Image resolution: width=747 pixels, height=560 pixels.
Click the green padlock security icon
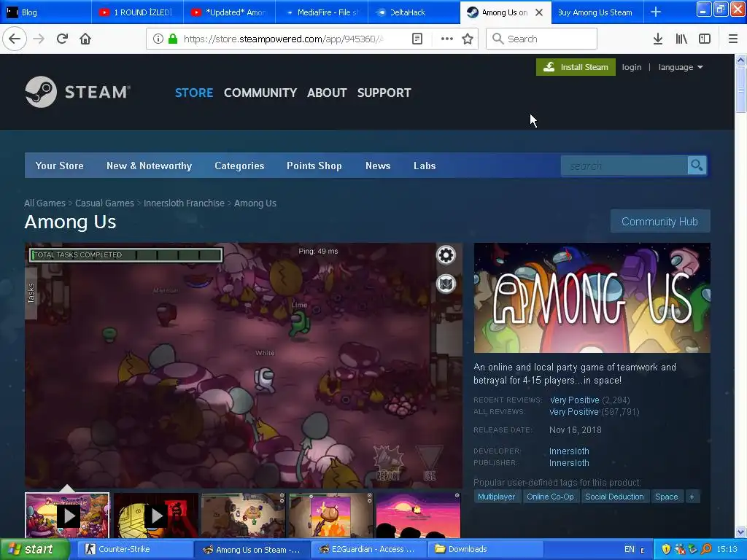coord(172,39)
